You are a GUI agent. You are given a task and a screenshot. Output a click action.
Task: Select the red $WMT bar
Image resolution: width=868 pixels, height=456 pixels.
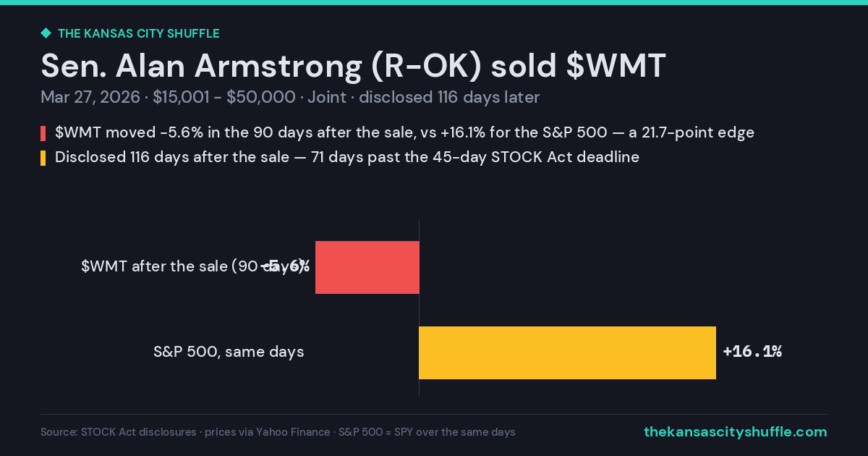(367, 267)
